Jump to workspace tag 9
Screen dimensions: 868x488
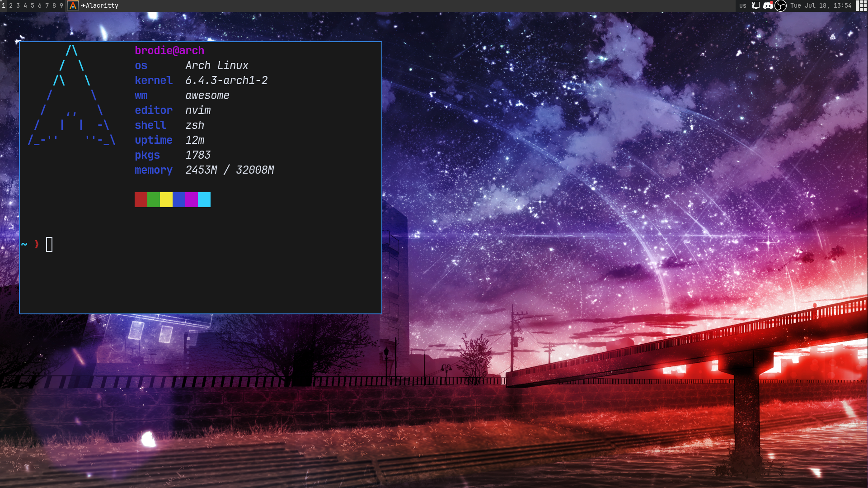click(x=61, y=6)
